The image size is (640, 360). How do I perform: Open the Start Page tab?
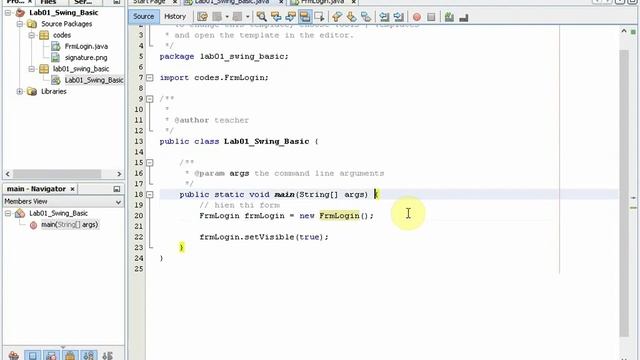[x=149, y=2]
